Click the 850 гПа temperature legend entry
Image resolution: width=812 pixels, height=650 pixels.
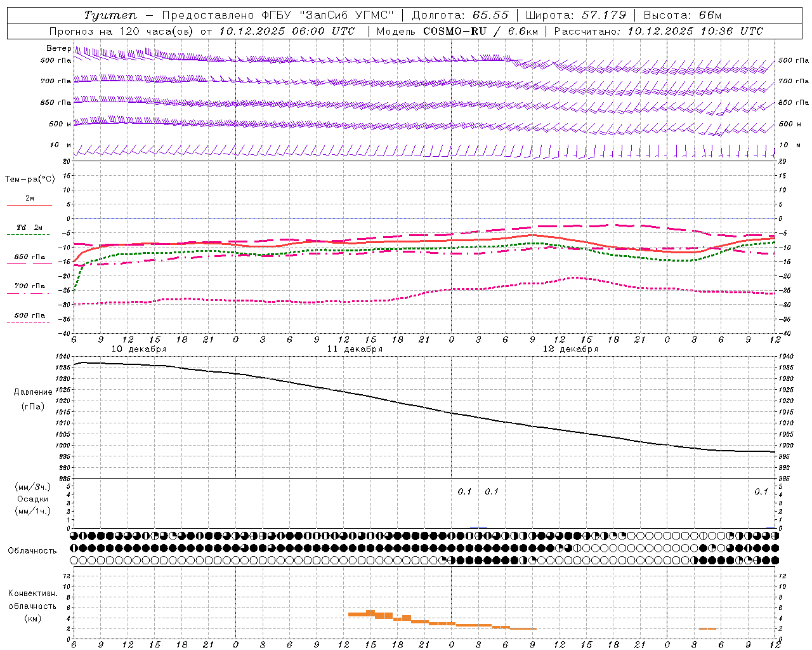(x=30, y=256)
